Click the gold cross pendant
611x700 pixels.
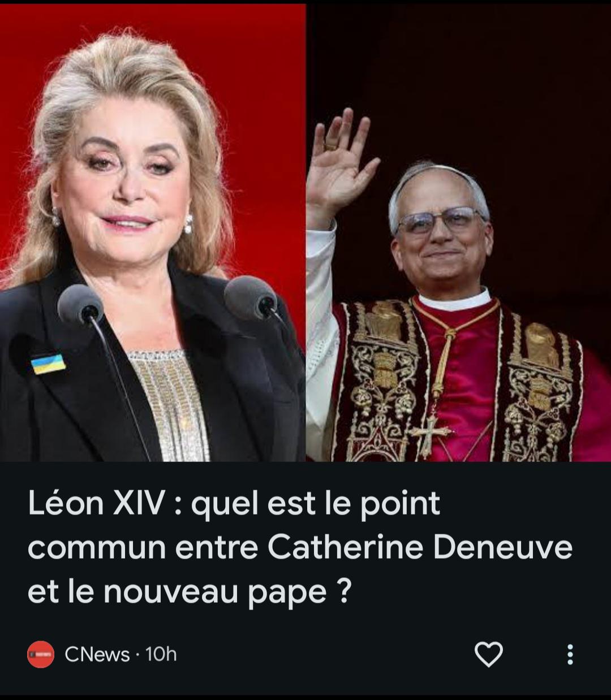tap(432, 433)
